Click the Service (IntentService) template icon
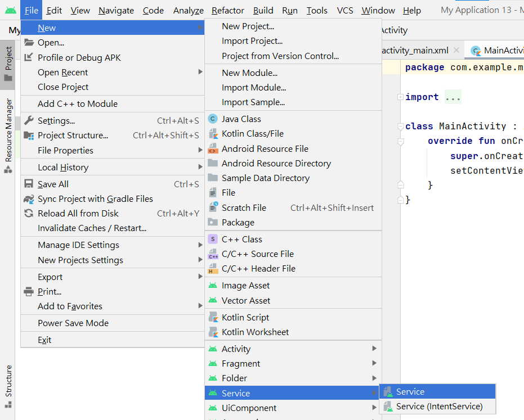Viewport: 524px width, 420px height. (388, 407)
